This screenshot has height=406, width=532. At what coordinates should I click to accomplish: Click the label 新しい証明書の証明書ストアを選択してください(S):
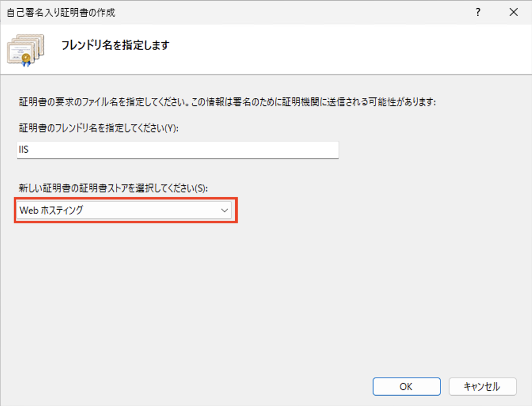click(x=113, y=188)
